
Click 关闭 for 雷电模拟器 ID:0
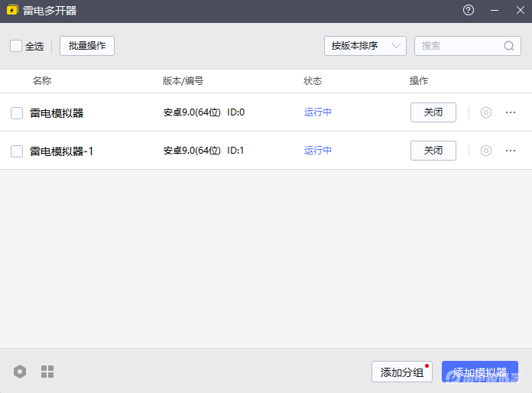coord(433,112)
